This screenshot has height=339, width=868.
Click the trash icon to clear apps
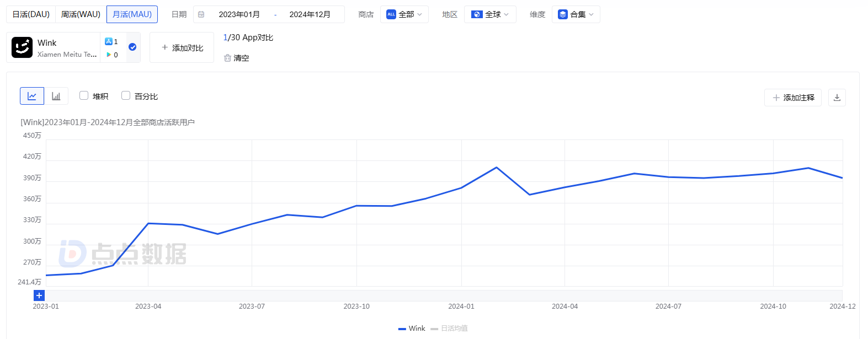click(x=227, y=58)
